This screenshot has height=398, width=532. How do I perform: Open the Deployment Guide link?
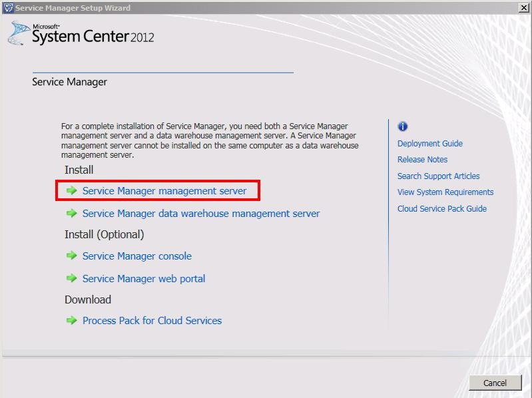point(429,144)
